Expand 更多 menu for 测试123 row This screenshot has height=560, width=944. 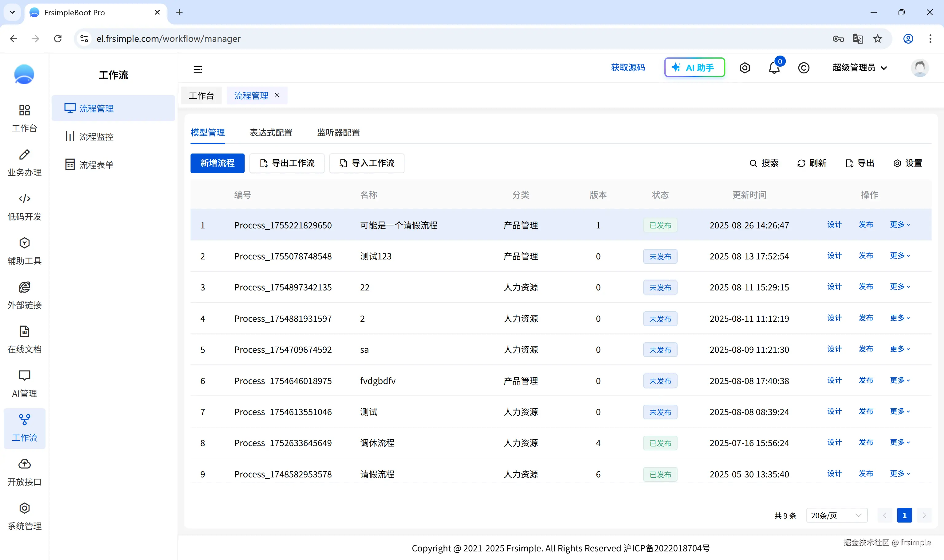900,256
